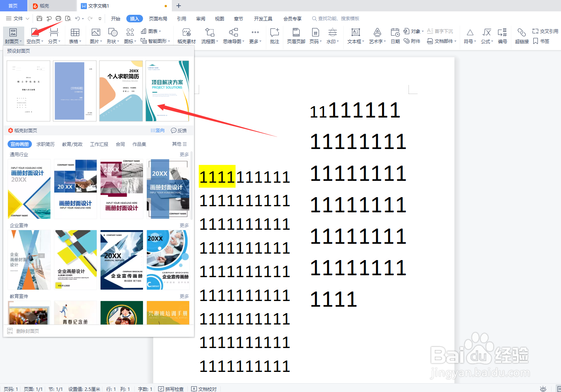Switch to the References (引用) tab
The width and height of the screenshot is (561, 392).
pos(182,19)
